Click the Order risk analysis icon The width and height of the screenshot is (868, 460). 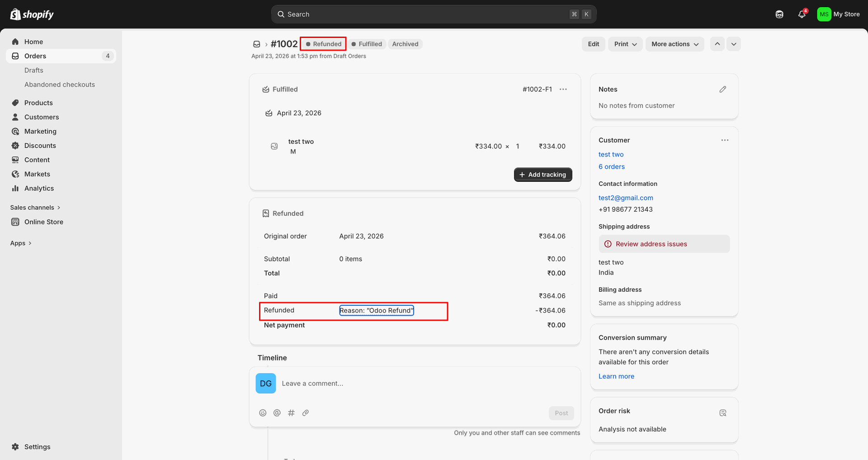(x=723, y=413)
